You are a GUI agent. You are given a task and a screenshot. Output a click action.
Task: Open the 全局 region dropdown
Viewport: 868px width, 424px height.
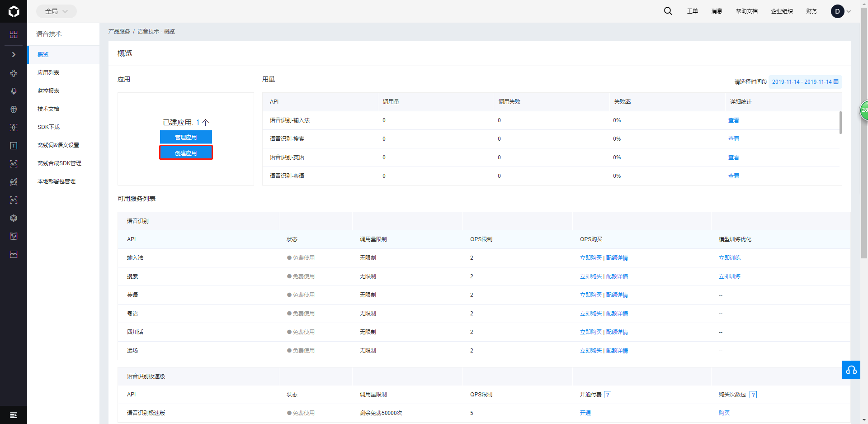56,11
